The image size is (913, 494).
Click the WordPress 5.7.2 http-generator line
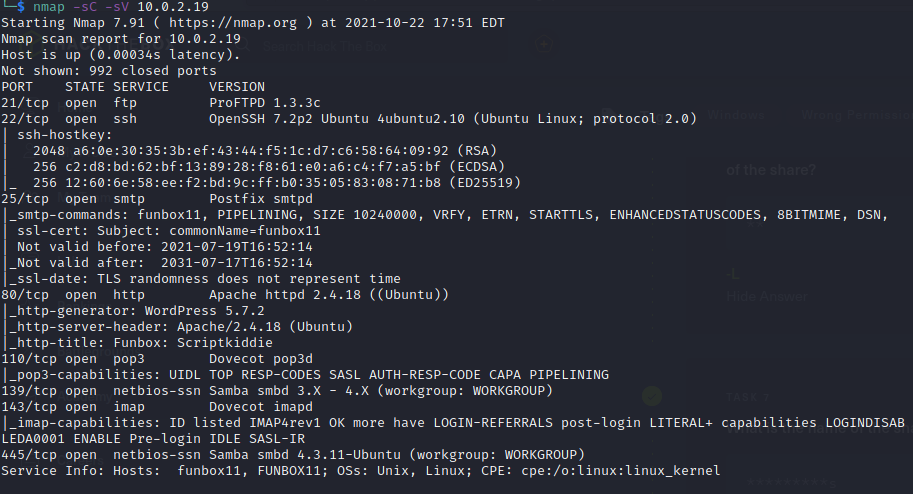tap(137, 310)
